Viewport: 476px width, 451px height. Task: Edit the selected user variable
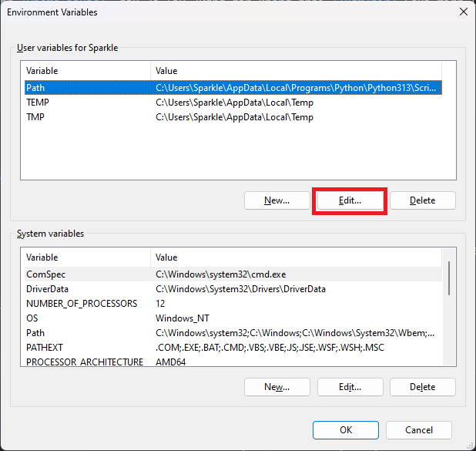click(x=350, y=200)
